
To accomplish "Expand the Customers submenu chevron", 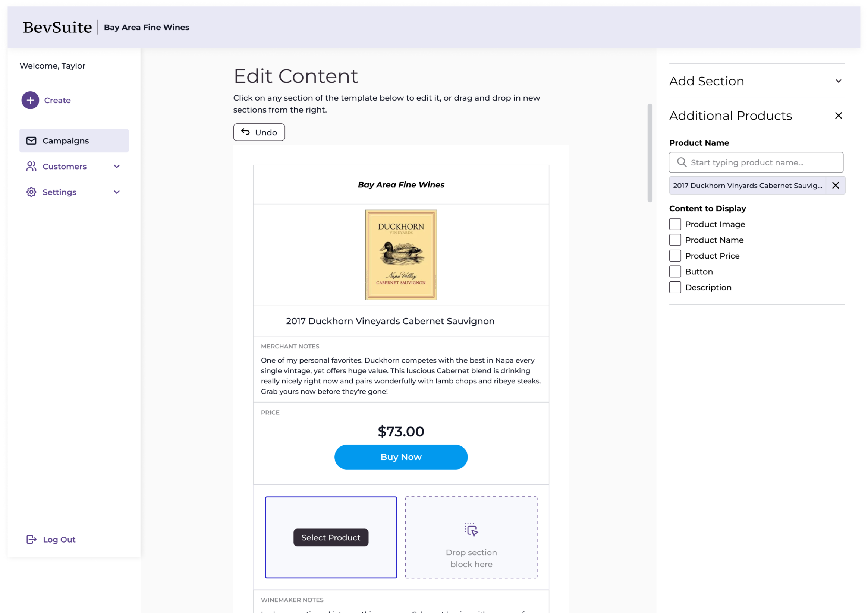I will pyautogui.click(x=117, y=166).
